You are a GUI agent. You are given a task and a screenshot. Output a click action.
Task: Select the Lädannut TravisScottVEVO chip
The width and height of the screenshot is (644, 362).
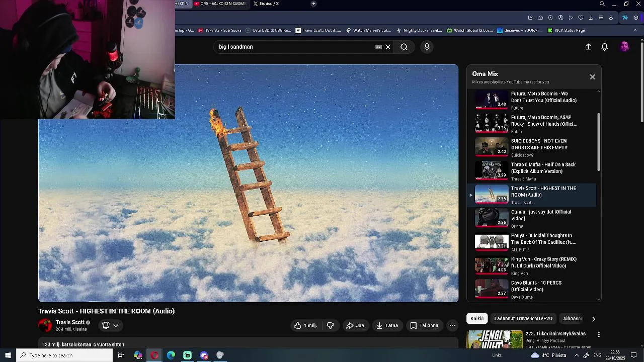(523, 318)
